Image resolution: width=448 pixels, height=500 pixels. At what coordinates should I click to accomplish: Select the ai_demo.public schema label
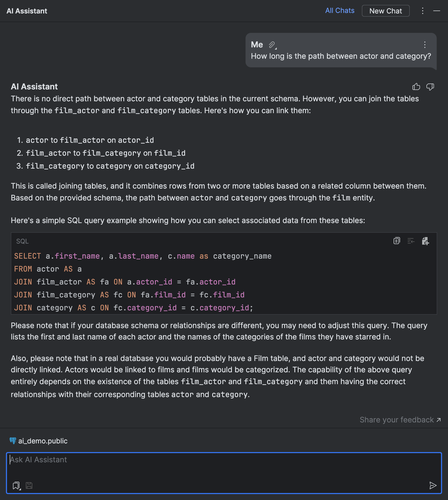point(43,441)
